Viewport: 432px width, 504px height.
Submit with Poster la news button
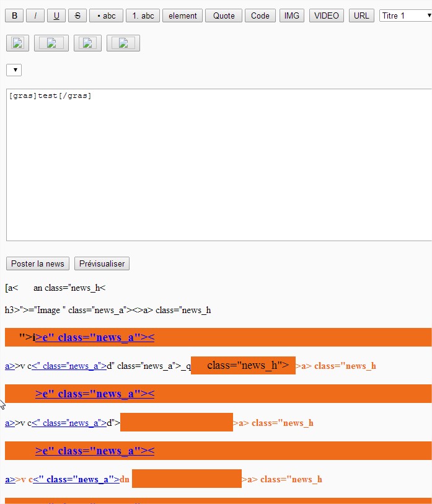point(38,263)
